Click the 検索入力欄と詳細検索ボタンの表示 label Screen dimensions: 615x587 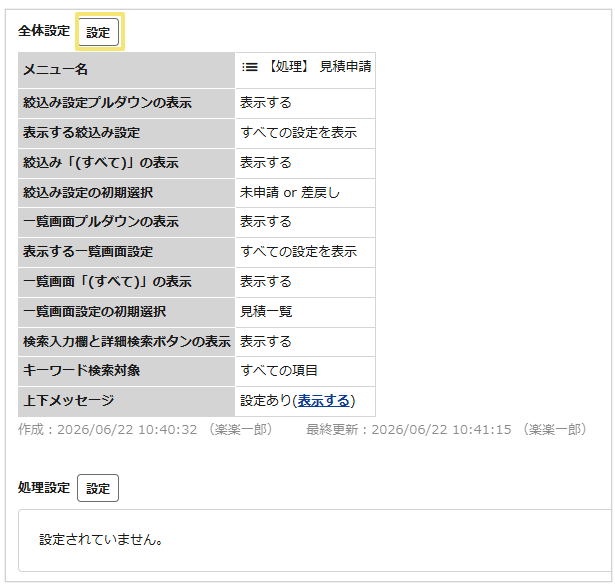[x=127, y=342]
